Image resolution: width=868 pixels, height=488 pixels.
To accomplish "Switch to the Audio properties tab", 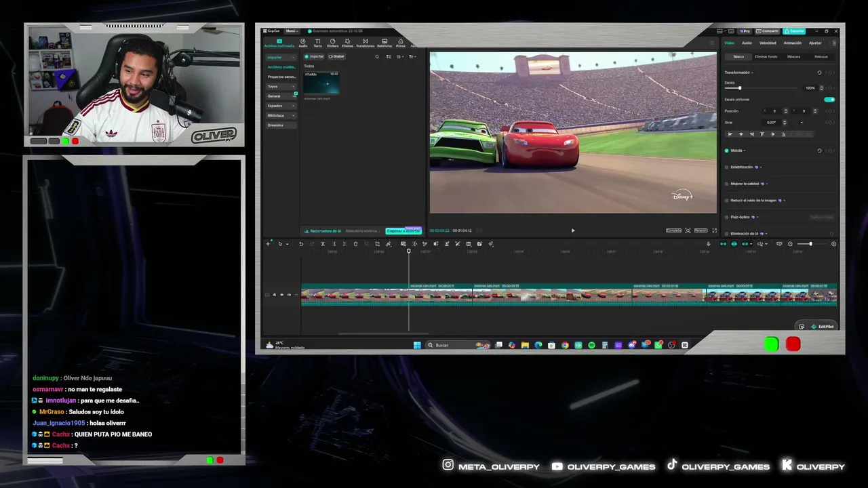I will click(747, 43).
